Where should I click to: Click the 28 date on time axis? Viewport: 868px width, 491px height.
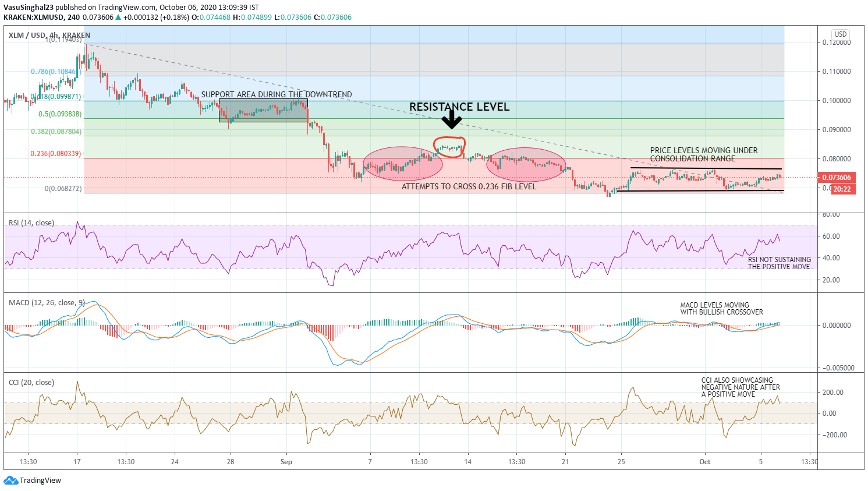click(231, 462)
